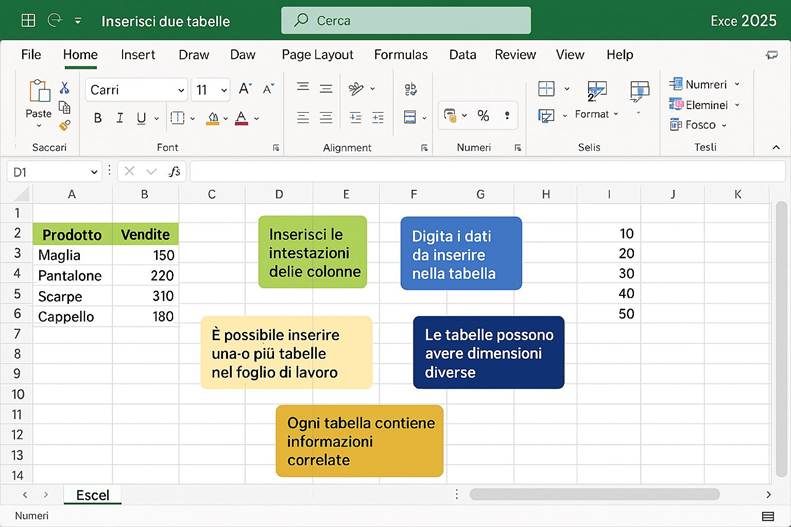Select cell containing Pantalone
Viewport: 791px width, 527px height.
[x=73, y=275]
